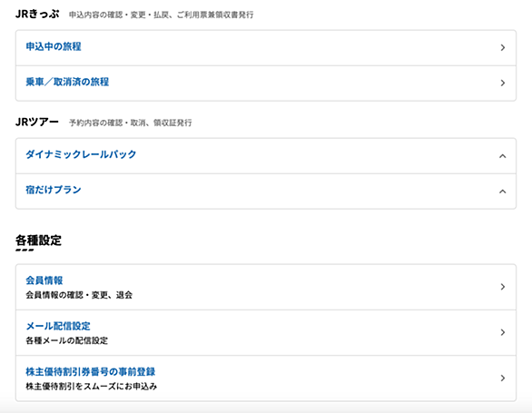Click the 各種設定 heading
This screenshot has width=532, height=413.
pyautogui.click(x=38, y=241)
